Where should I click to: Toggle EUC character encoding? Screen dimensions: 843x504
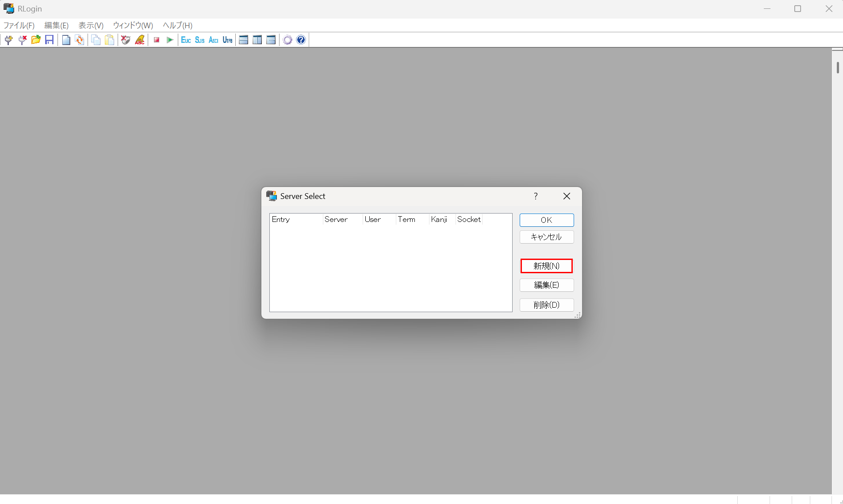(185, 40)
